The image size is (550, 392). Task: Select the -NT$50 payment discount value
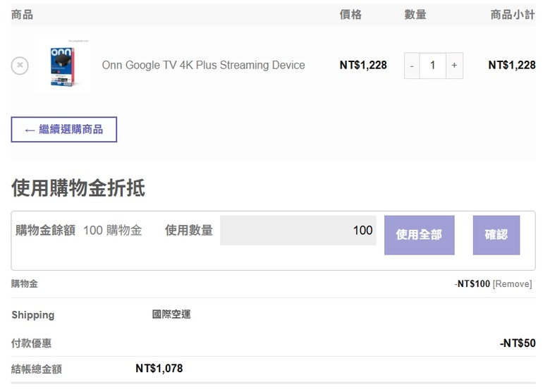[518, 343]
